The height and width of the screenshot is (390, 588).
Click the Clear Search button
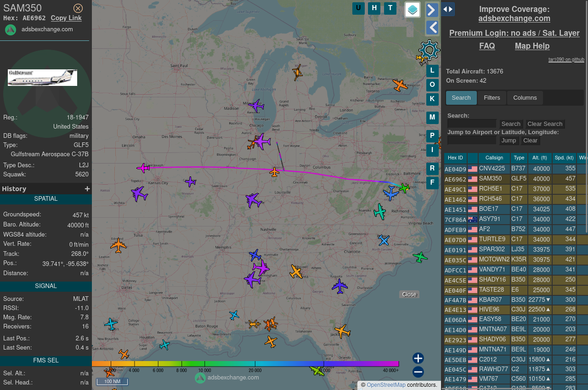pyautogui.click(x=545, y=124)
